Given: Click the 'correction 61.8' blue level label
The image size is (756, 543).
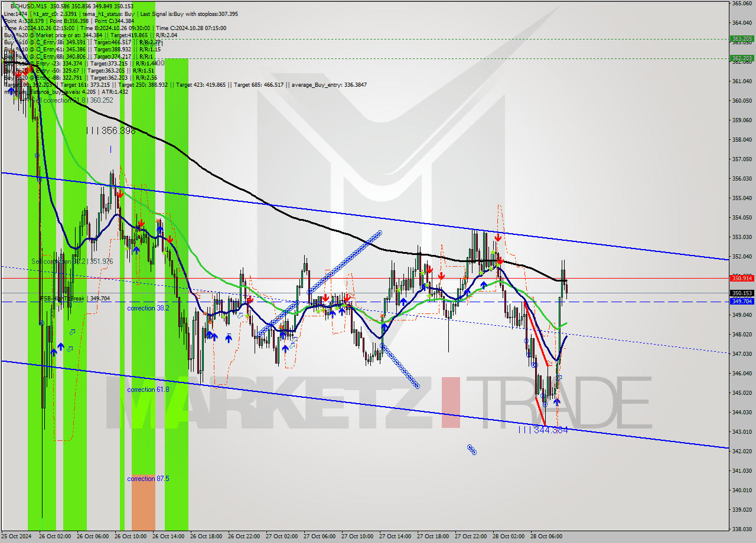Looking at the screenshot, I should tap(148, 390).
